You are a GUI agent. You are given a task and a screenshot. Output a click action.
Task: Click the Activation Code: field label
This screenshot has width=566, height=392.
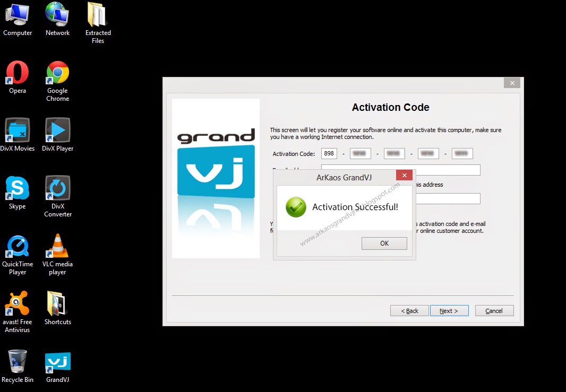point(294,154)
